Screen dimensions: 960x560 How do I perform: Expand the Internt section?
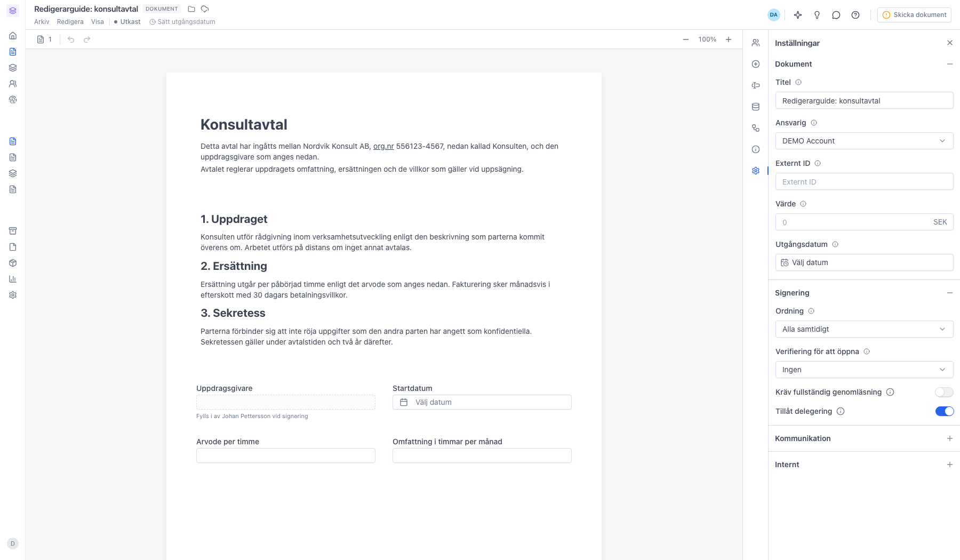(x=864, y=465)
